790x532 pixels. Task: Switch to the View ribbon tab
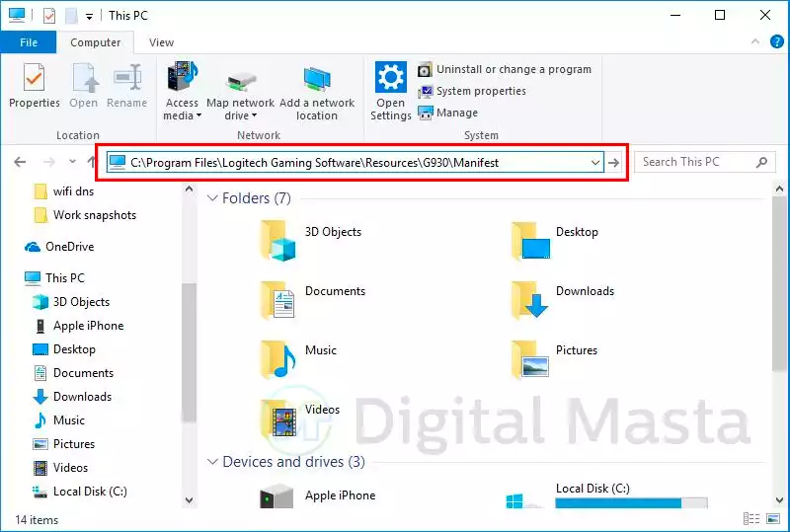click(x=161, y=42)
